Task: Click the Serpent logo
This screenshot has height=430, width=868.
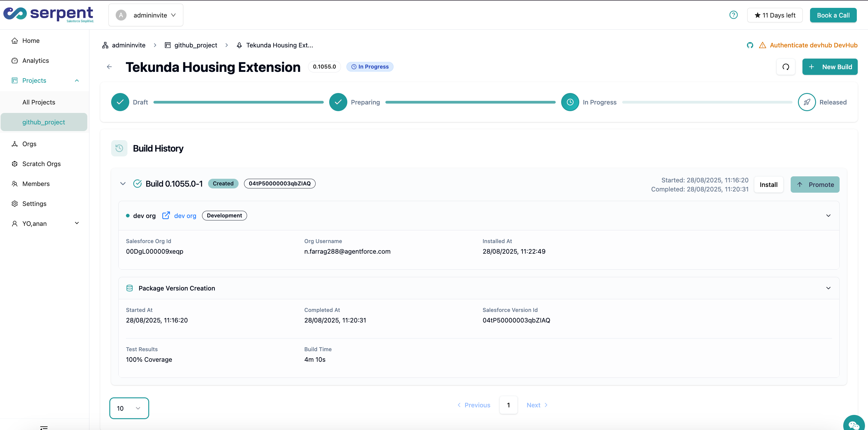Action: pyautogui.click(x=49, y=14)
